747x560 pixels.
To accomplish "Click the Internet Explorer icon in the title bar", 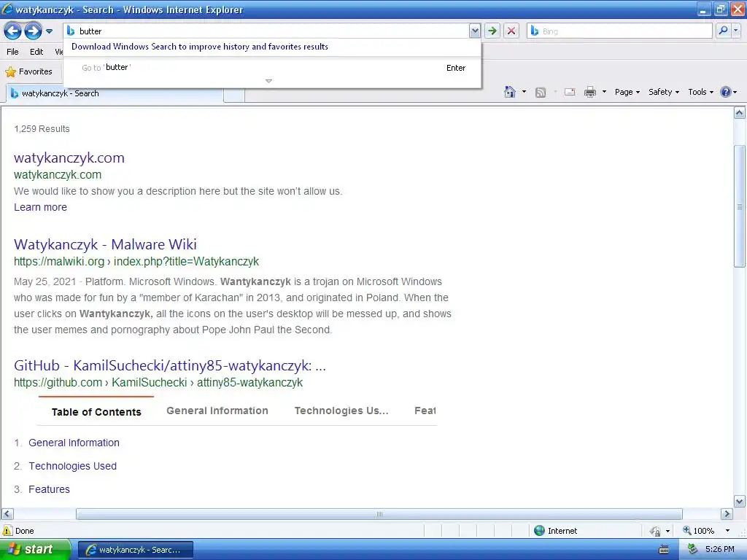I will click(7, 9).
